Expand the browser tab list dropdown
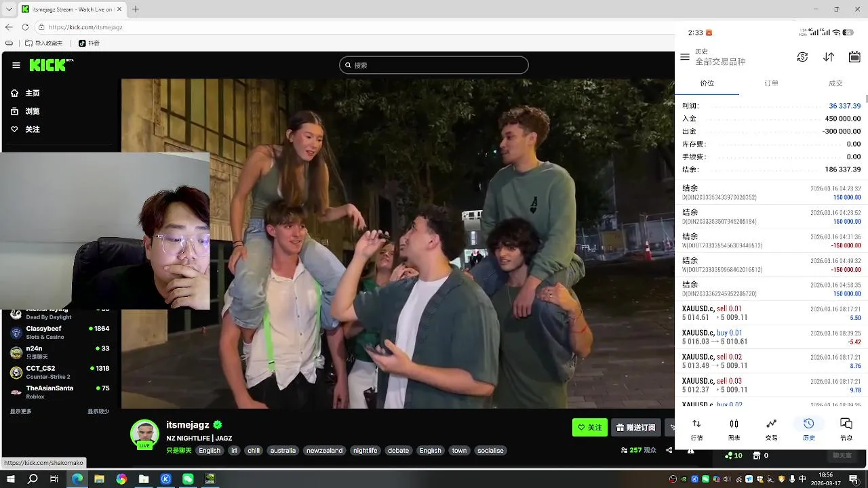Screen dimensions: 868x488 pos(9,9)
